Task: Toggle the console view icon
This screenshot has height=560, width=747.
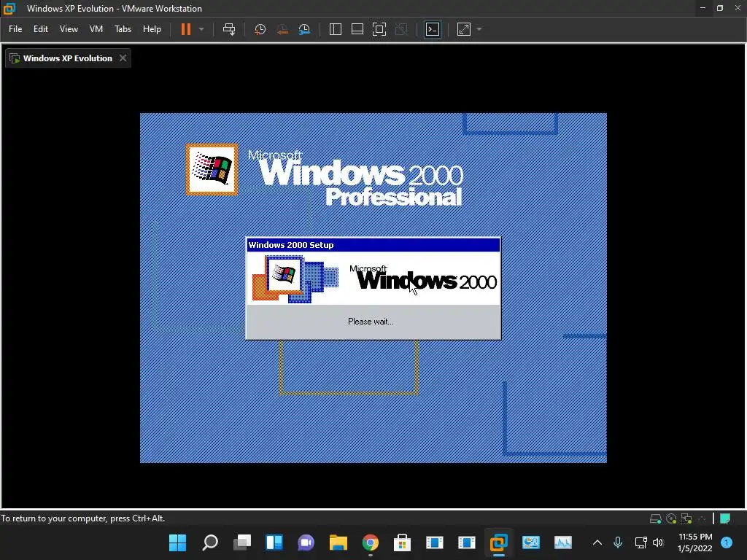Action: click(x=433, y=29)
